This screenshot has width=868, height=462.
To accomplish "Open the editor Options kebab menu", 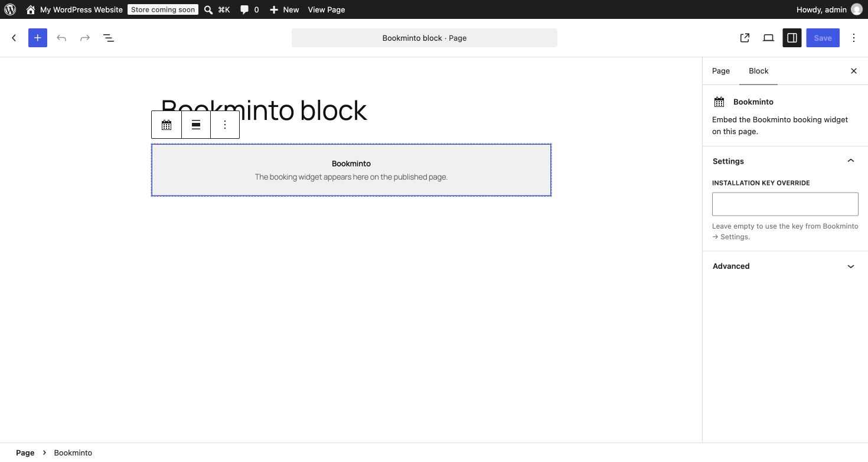I will pyautogui.click(x=854, y=38).
